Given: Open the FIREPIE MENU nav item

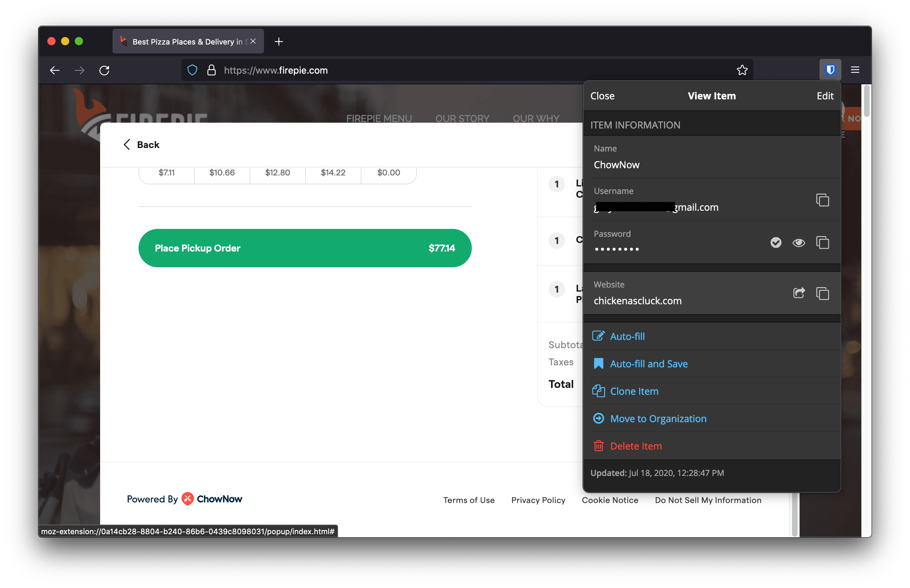Looking at the screenshot, I should (379, 118).
